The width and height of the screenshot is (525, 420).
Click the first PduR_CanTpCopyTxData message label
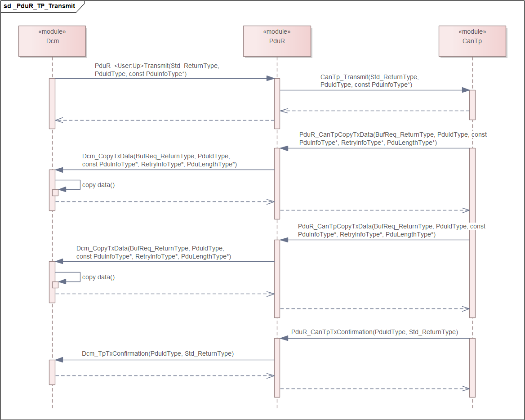pos(392,139)
